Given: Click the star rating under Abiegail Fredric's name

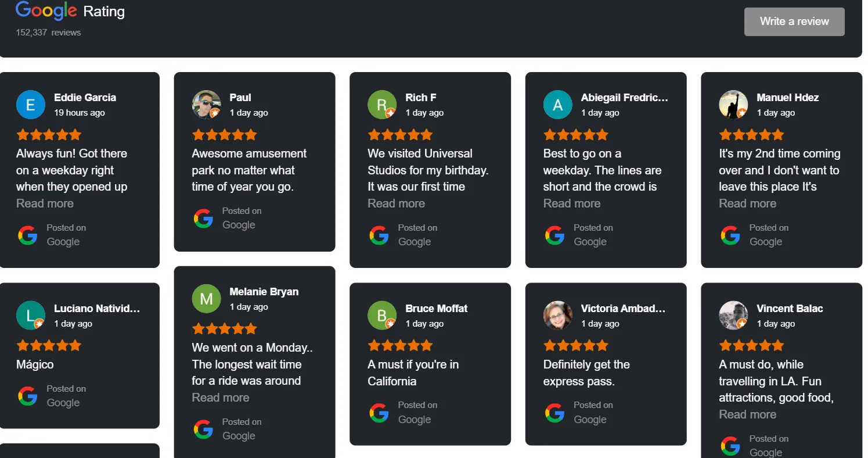Looking at the screenshot, I should point(575,134).
